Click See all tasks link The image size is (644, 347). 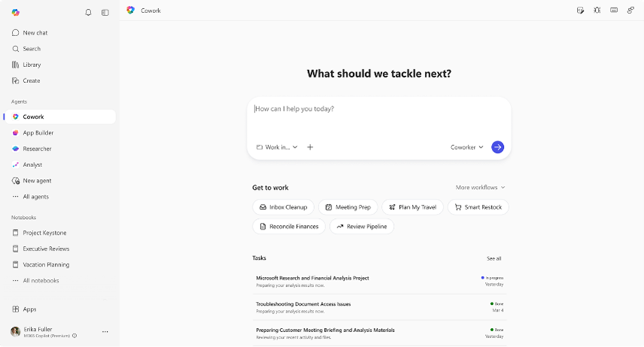(494, 259)
